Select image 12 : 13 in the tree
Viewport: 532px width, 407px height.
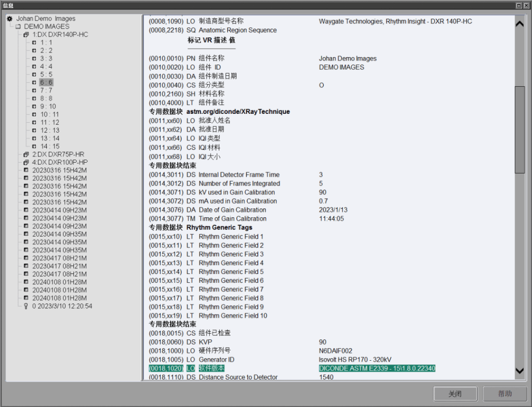point(50,130)
